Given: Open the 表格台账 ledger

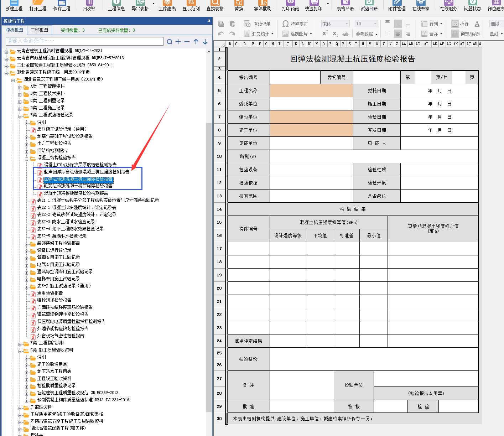Looking at the screenshot, I should tap(345, 5).
